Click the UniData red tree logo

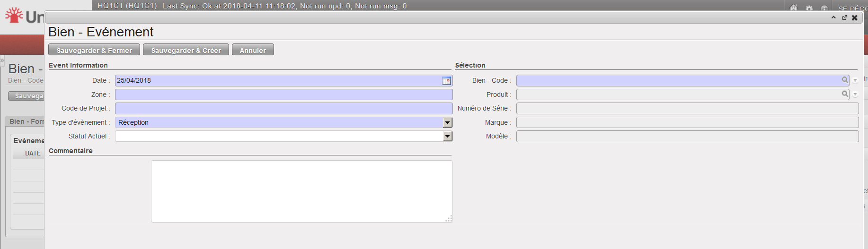pos(14,15)
